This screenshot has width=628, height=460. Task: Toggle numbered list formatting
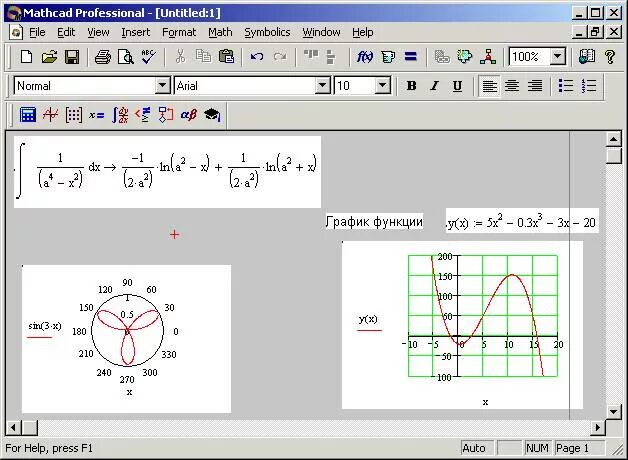[588, 86]
